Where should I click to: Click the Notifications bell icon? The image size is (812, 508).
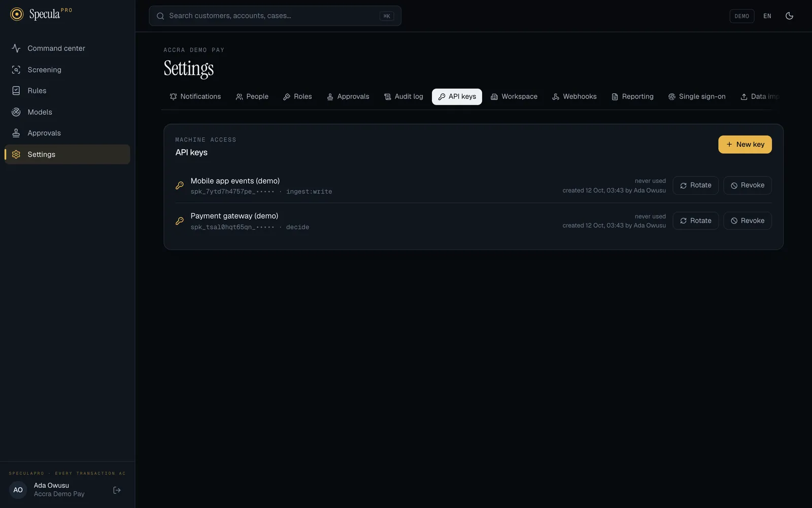click(x=174, y=97)
